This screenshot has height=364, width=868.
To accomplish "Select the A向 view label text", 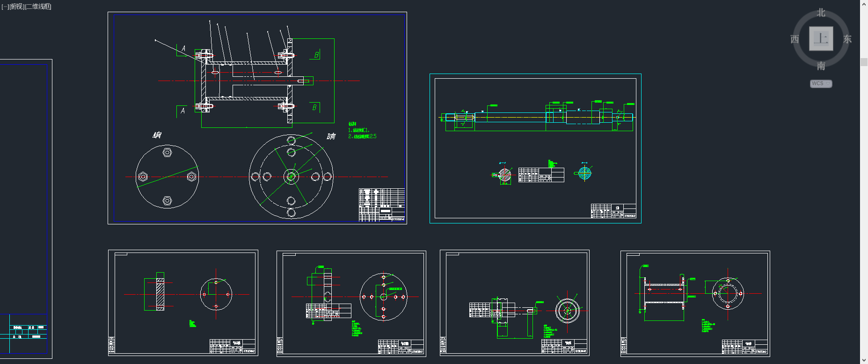I will click(x=157, y=135).
